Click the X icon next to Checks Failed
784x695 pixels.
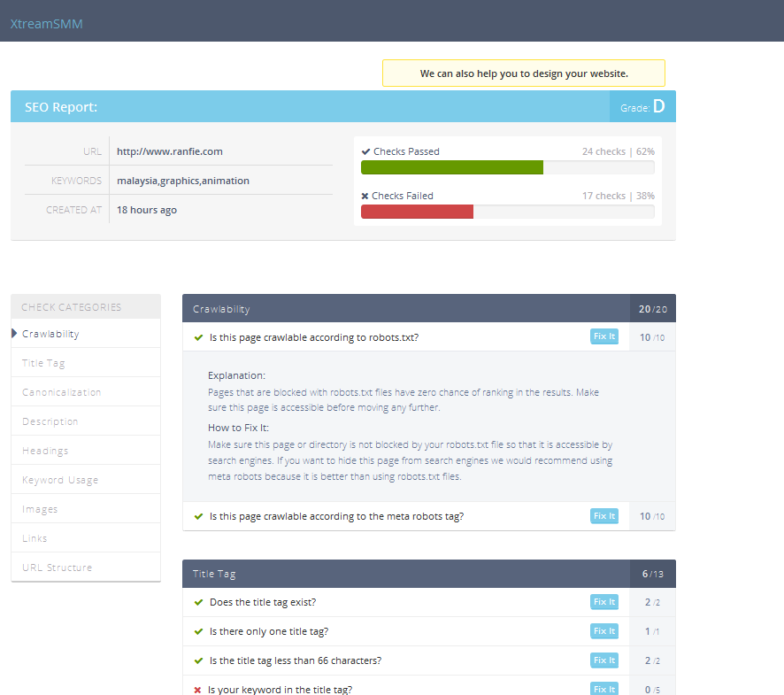tap(365, 196)
